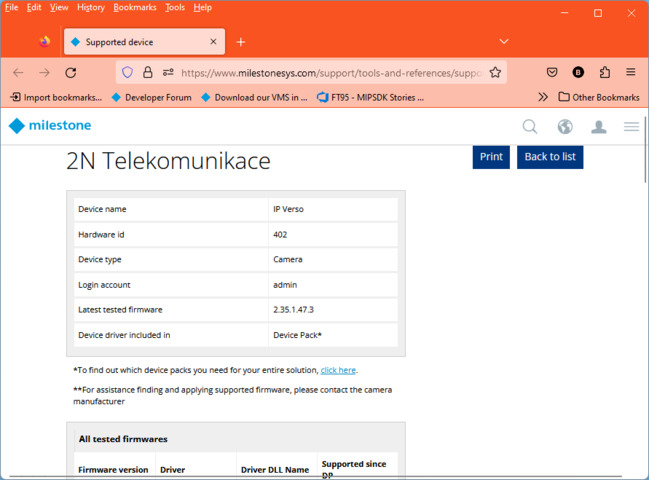Click the user account profile icon
The height and width of the screenshot is (480, 649).
(x=599, y=126)
